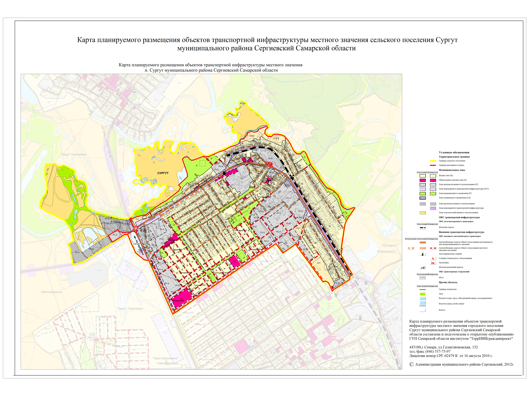Click the green forestry boundary line symbol
Image resolution: width=532 pixels, height=396 pixels.
(423, 290)
